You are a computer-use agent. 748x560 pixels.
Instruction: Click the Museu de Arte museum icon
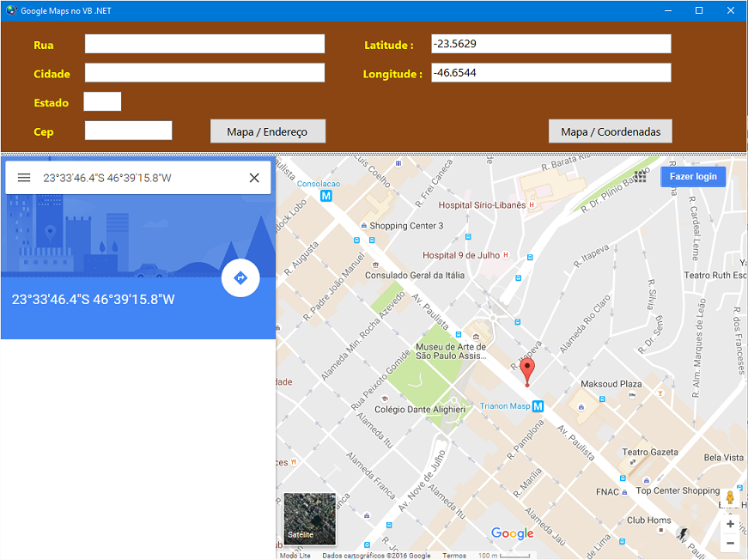pos(476,337)
